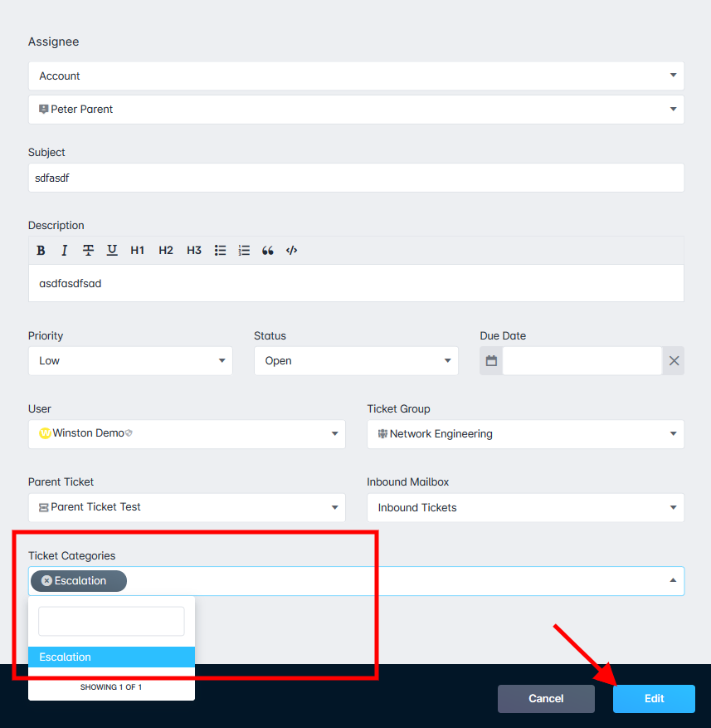Toggle bold formatting in the Description toolbar
Viewport: 711px width, 728px height.
(41, 251)
